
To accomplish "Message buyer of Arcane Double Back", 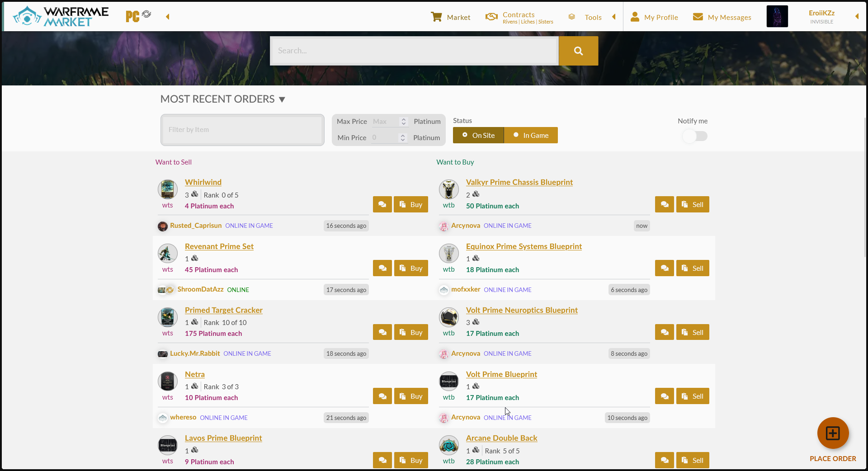I will (665, 460).
